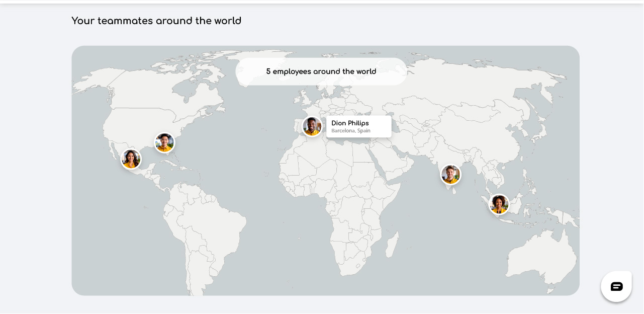Click the "5 employees around the world" banner
The width and height of the screenshot is (644, 314).
tap(321, 71)
